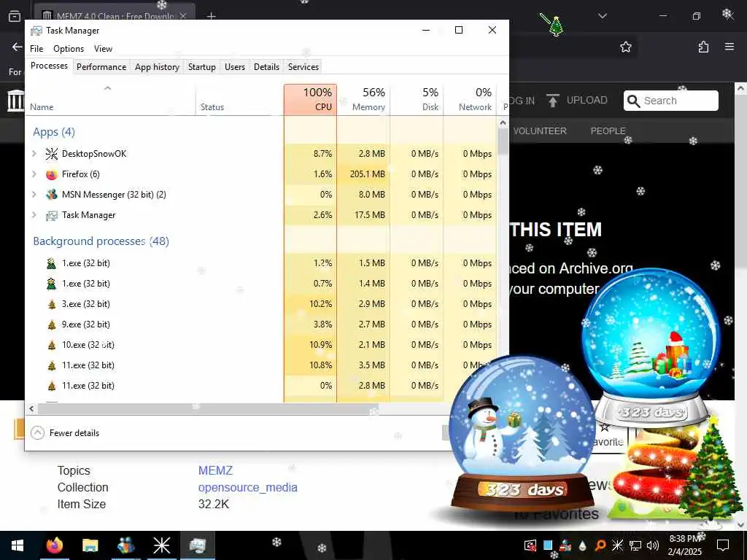Expand the Firefox (6) process group
This screenshot has height=560, width=747.
coord(34,174)
